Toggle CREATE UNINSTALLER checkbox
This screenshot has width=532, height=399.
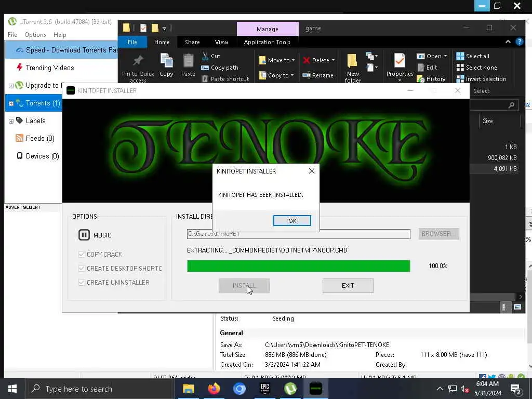tap(82, 282)
